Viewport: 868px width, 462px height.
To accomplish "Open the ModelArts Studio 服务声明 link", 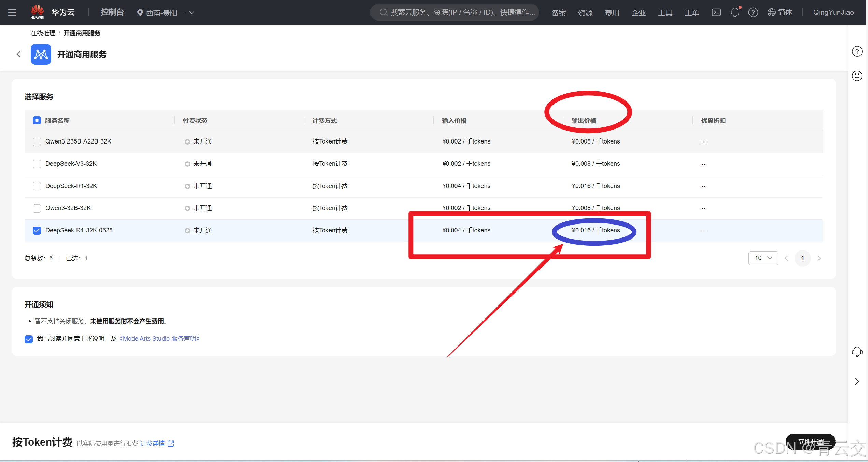I will (159, 339).
